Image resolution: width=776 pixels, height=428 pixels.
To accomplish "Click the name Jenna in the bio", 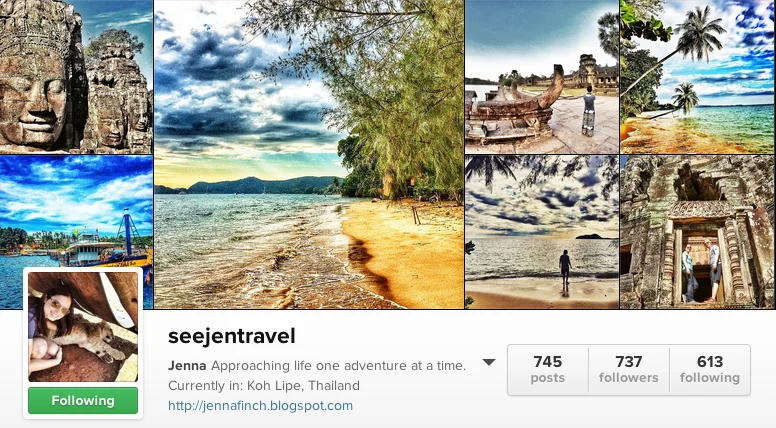I will [x=187, y=366].
